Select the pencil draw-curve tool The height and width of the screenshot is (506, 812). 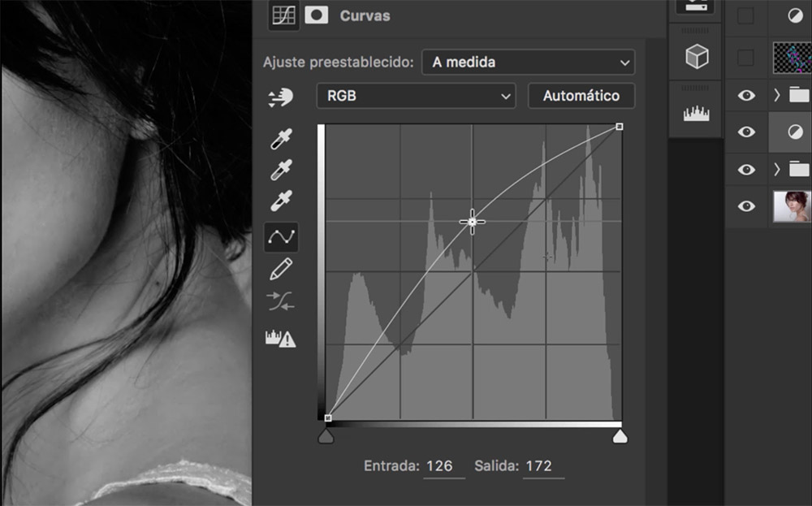pos(281,270)
